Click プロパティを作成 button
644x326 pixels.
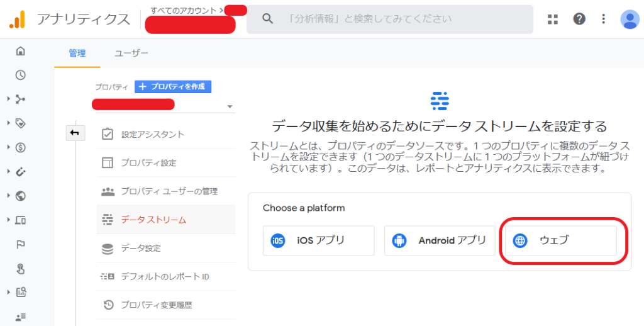coord(173,87)
